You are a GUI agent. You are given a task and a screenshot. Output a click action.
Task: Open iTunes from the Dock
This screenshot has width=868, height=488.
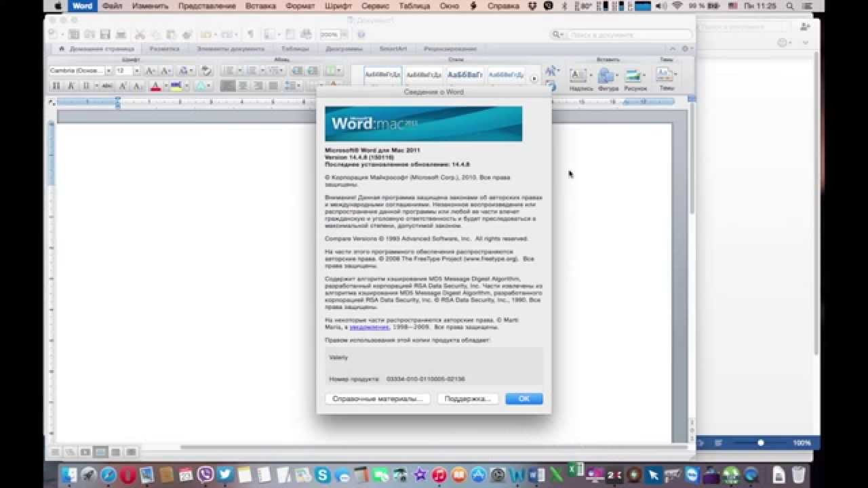pos(439,474)
